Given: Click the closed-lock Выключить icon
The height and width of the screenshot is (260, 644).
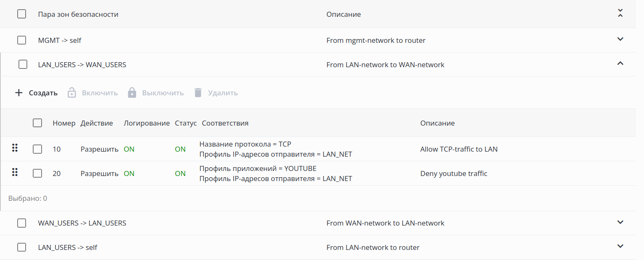Looking at the screenshot, I should [132, 93].
